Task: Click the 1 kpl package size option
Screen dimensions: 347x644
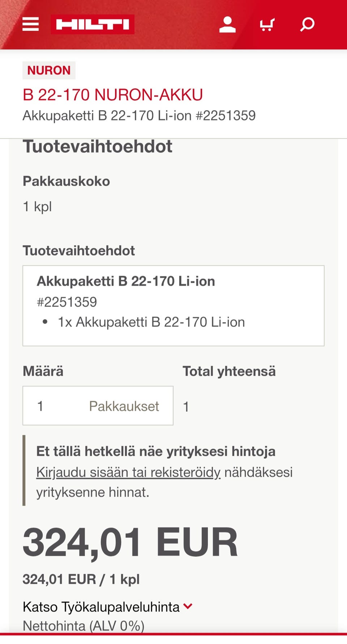Action: (x=37, y=207)
